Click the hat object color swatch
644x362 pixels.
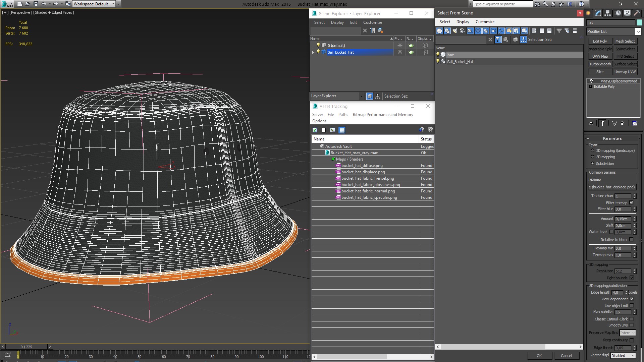[639, 22]
